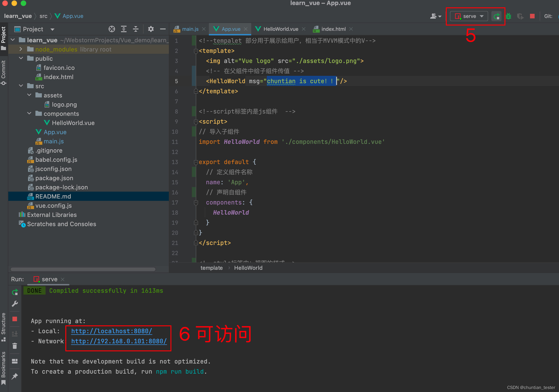Switch to the main.js editor tab
Viewport: 559px width, 392px height.
coord(190,29)
